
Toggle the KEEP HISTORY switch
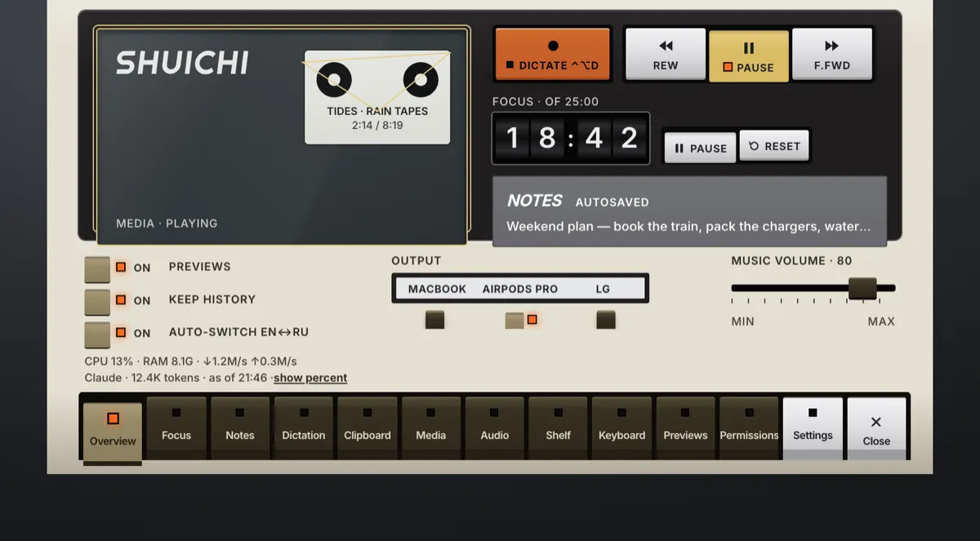click(x=97, y=301)
